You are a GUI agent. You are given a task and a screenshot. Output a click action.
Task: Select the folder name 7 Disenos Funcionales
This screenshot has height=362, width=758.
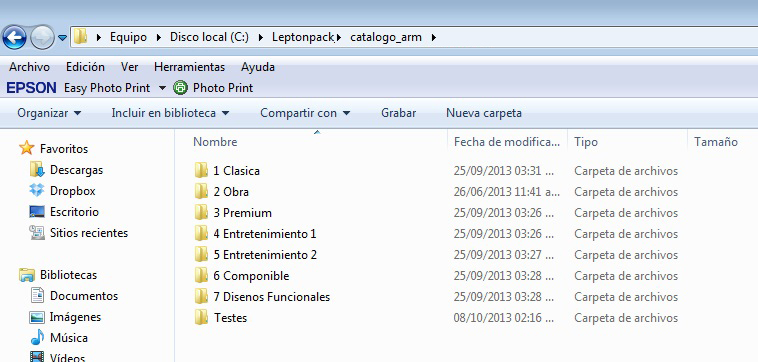(x=272, y=297)
